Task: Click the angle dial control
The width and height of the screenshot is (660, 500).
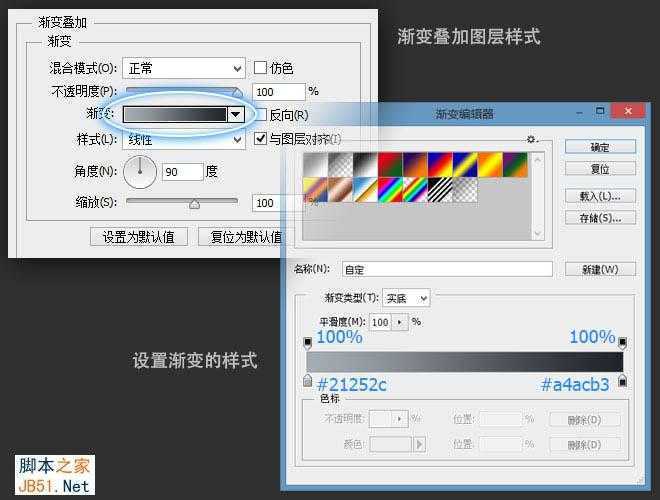Action: click(140, 172)
